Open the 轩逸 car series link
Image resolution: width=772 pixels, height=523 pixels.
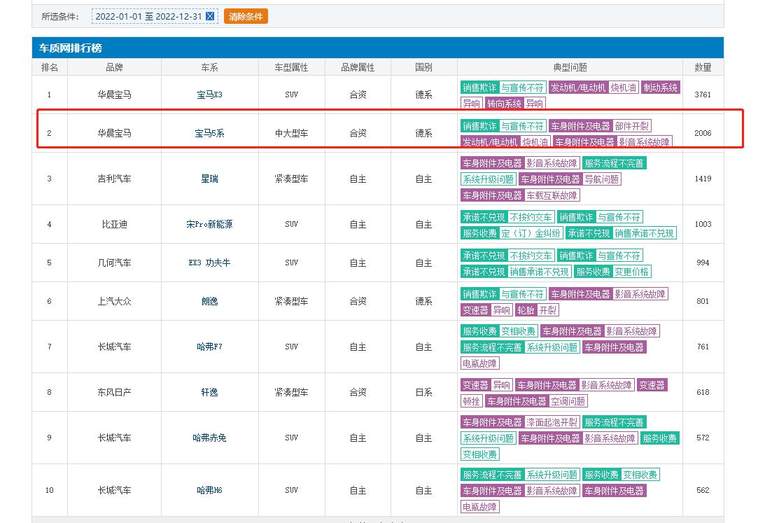pos(209,392)
